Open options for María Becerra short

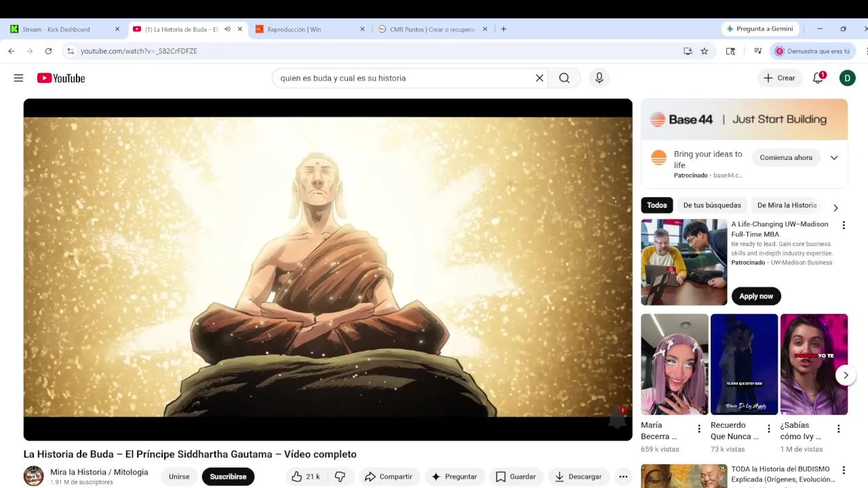(x=699, y=428)
